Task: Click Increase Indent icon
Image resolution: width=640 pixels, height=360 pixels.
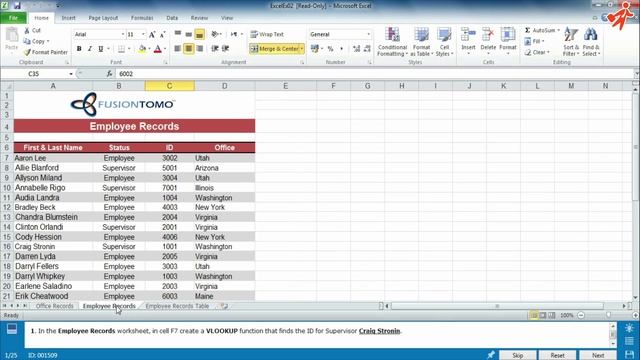Action: [x=225, y=49]
